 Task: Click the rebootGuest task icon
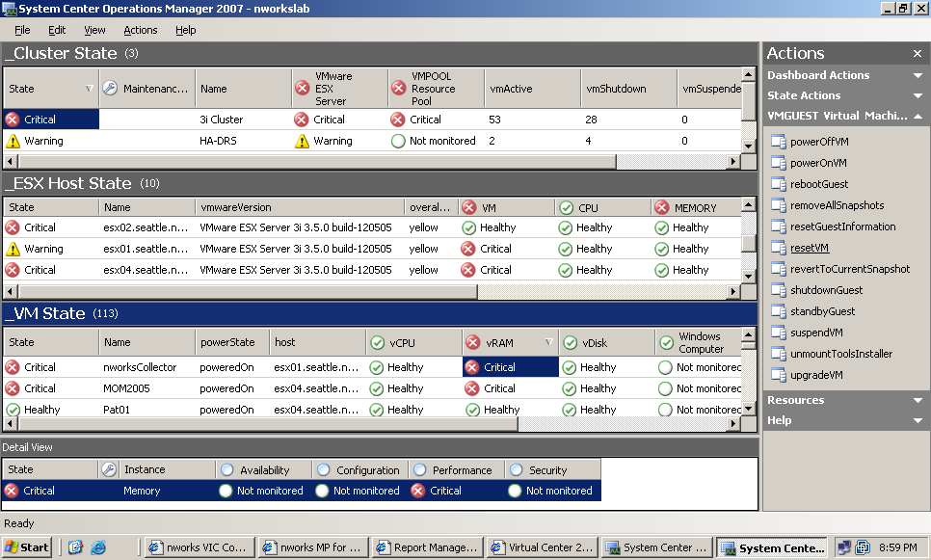[x=778, y=183]
